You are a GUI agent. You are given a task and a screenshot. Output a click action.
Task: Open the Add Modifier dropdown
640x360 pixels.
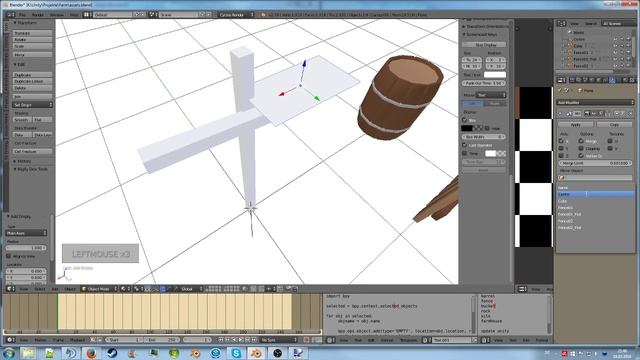point(595,102)
